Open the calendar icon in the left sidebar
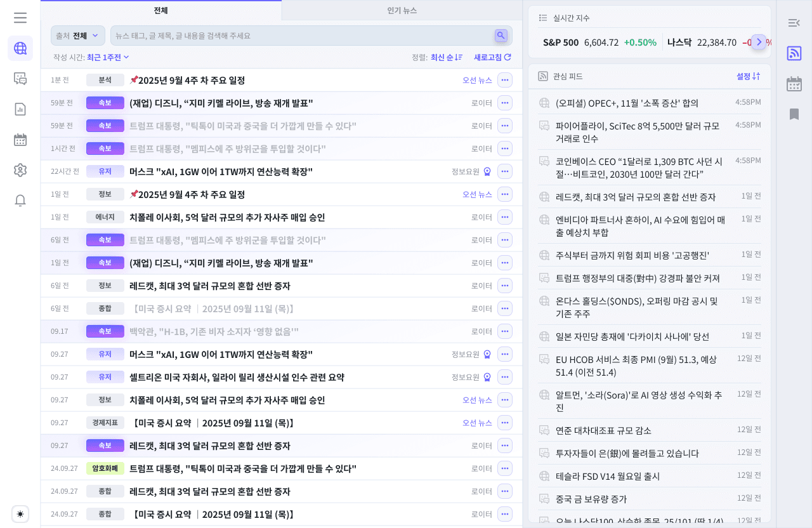Screen dimensions: 812x528 [20, 140]
